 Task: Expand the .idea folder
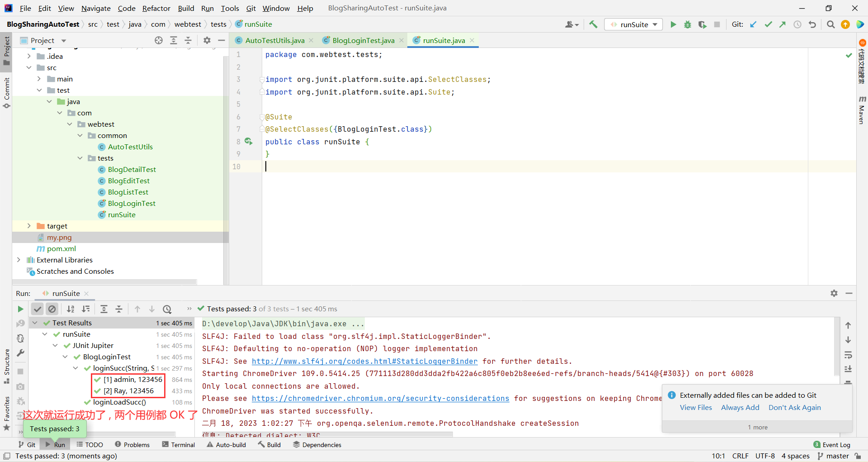29,56
